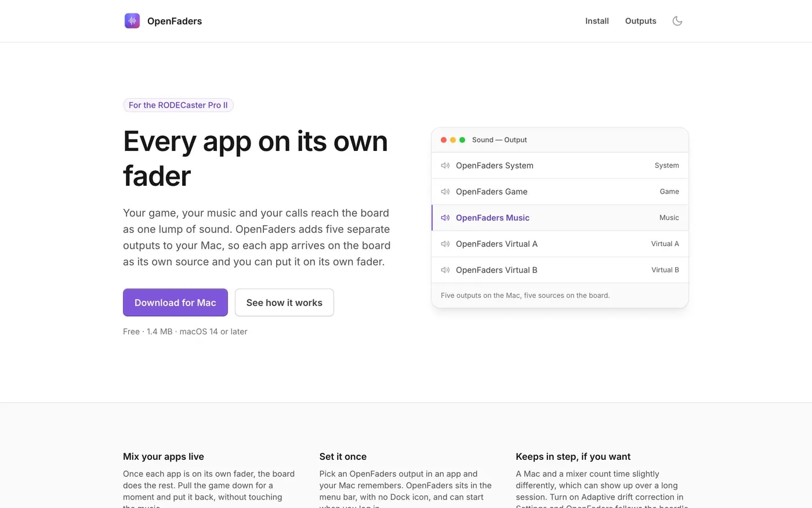This screenshot has width=812, height=508.
Task: Click the Music label on the right
Action: 669,218
